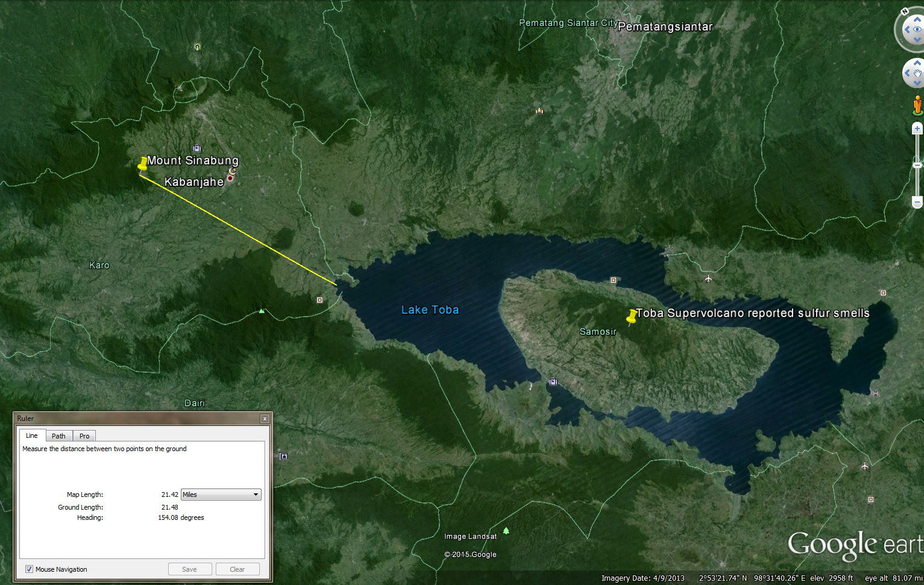Switch to the Path tab

coord(58,436)
